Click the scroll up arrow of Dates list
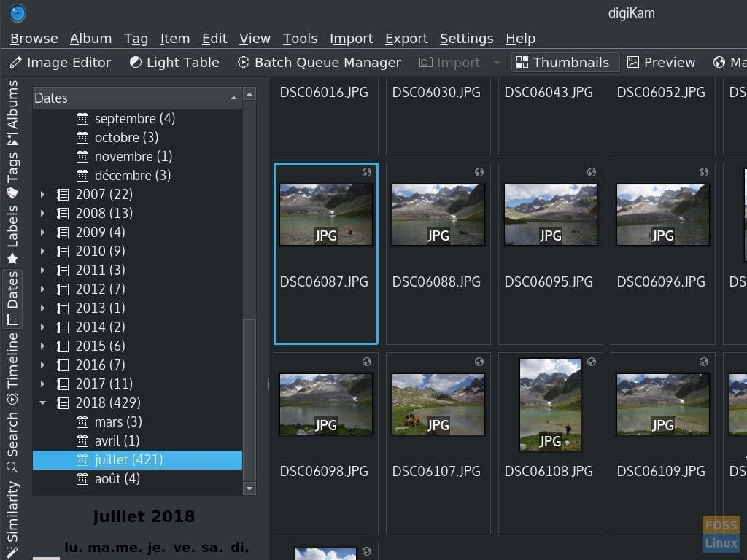747x560 pixels. [x=249, y=94]
